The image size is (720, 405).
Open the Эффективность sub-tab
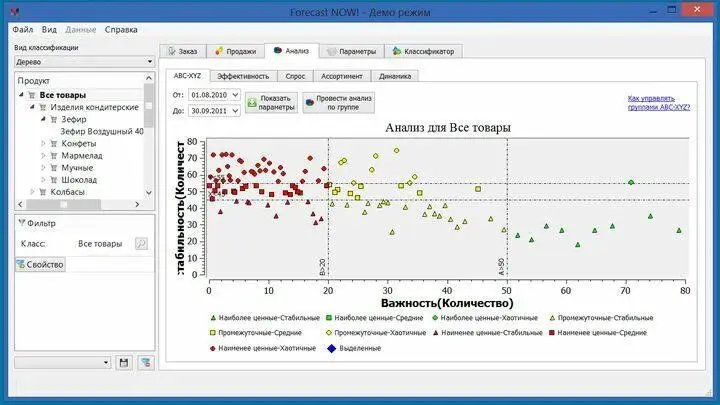243,76
